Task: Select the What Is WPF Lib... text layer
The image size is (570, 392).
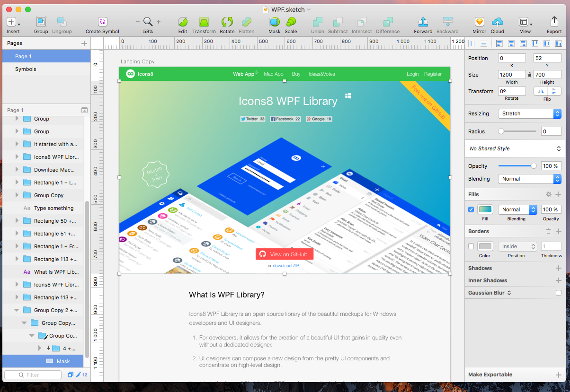Action: (x=43, y=272)
